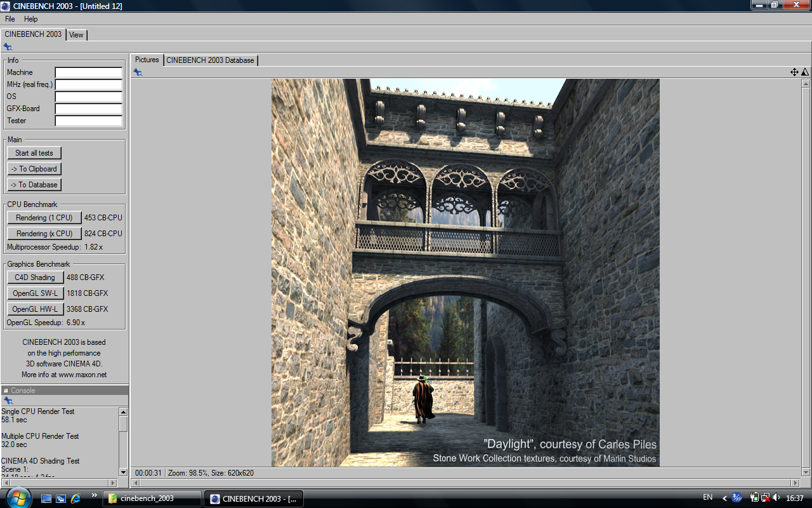Click the OpenGL Speedup 6.90 x value
The image size is (812, 508).
click(75, 323)
